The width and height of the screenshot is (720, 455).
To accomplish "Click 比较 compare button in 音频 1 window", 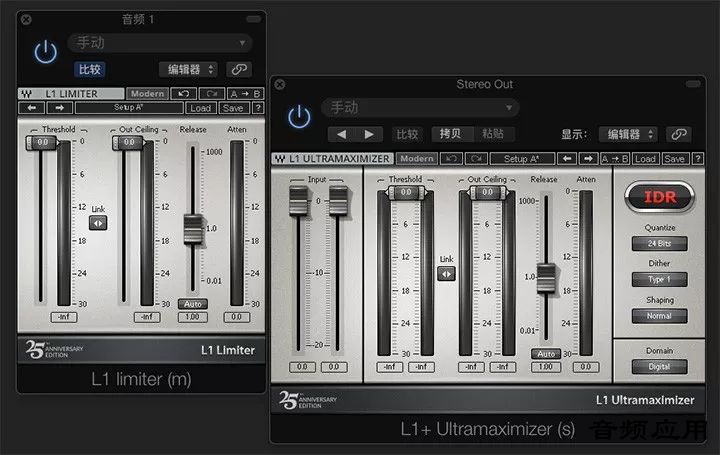I will [90, 69].
